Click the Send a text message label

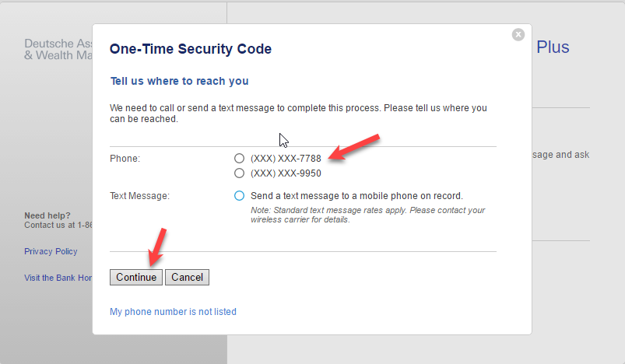[356, 196]
